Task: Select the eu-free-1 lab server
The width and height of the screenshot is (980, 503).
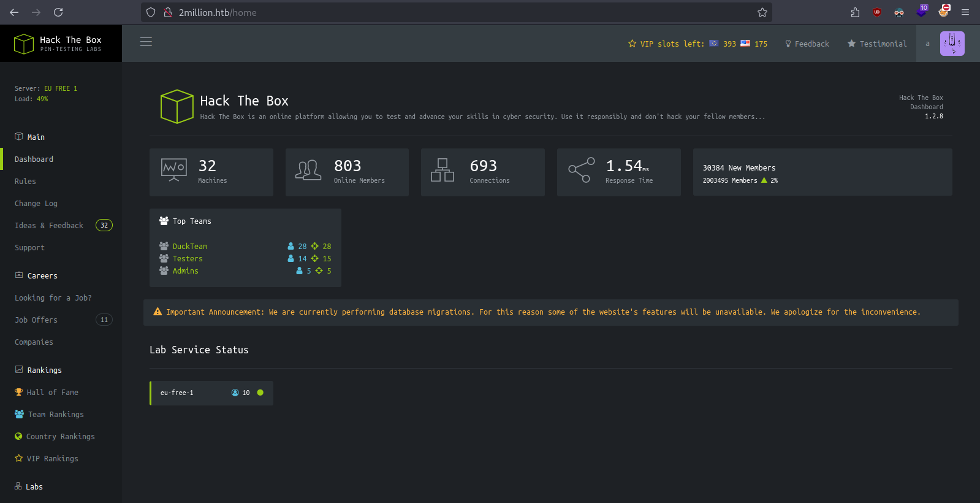Action: point(211,393)
